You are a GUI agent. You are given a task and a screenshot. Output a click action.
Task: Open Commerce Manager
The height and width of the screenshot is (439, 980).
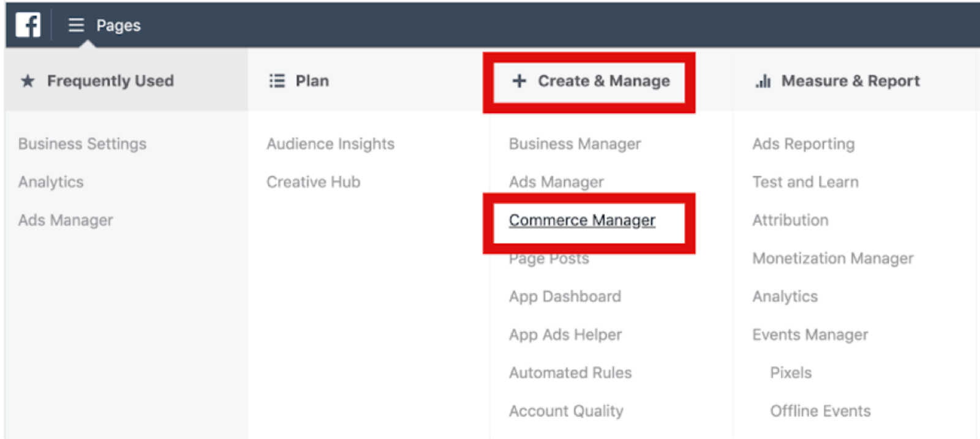582,220
